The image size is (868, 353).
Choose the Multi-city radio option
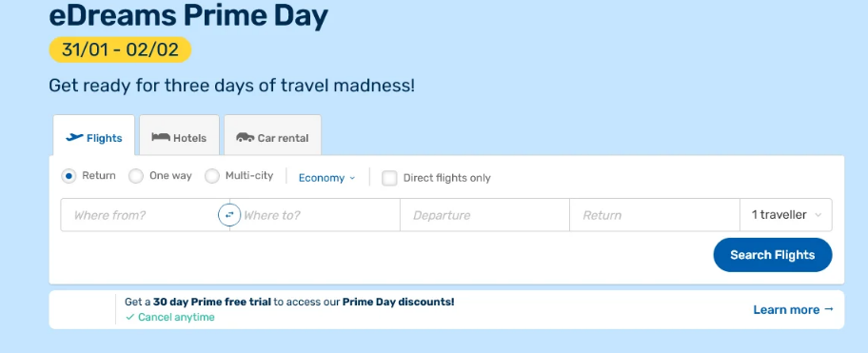coord(212,177)
